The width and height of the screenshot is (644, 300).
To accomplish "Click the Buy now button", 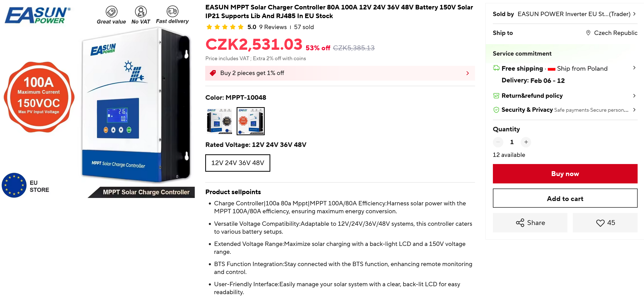I will [565, 174].
